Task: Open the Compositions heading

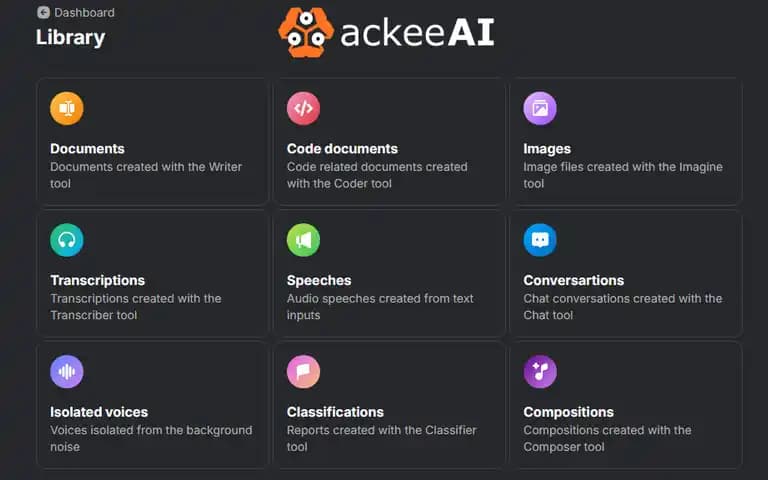Action: click(568, 412)
